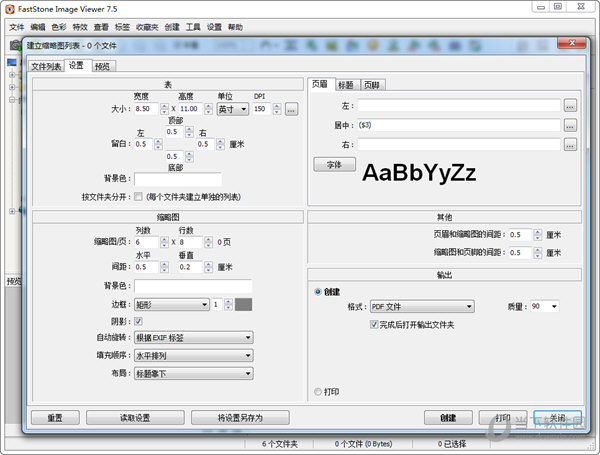Open the 色彩 menu
Image resolution: width=600 pixels, height=455 pixels.
59,27
